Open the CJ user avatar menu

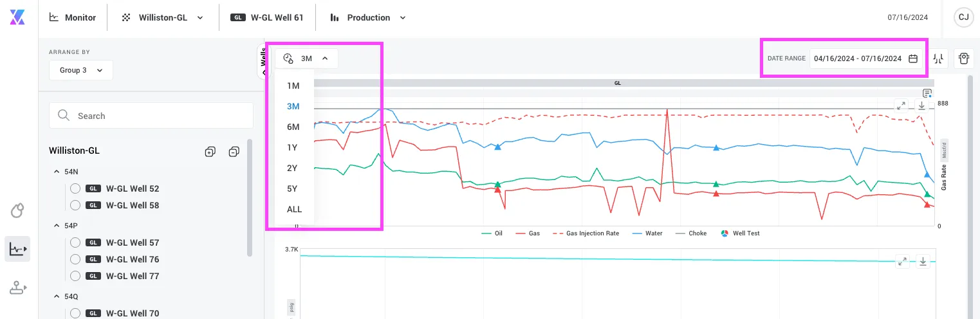click(963, 18)
